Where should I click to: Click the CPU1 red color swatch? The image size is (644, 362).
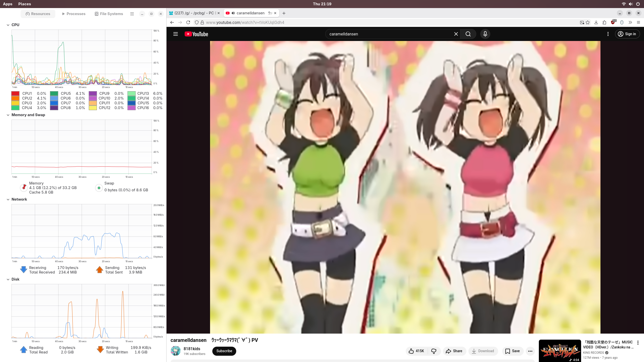click(15, 94)
